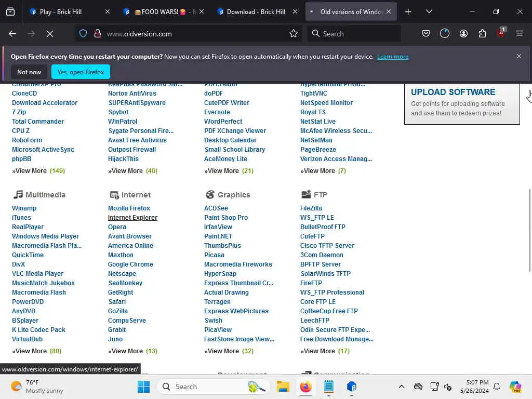Viewport: 532px width, 399px height.
Task: Open the Netscape link
Action: tap(122, 273)
